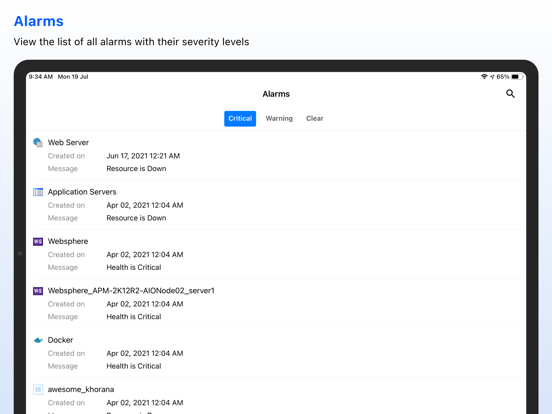Click the blue Alarms page heading
The width and height of the screenshot is (552, 414).
tap(39, 21)
